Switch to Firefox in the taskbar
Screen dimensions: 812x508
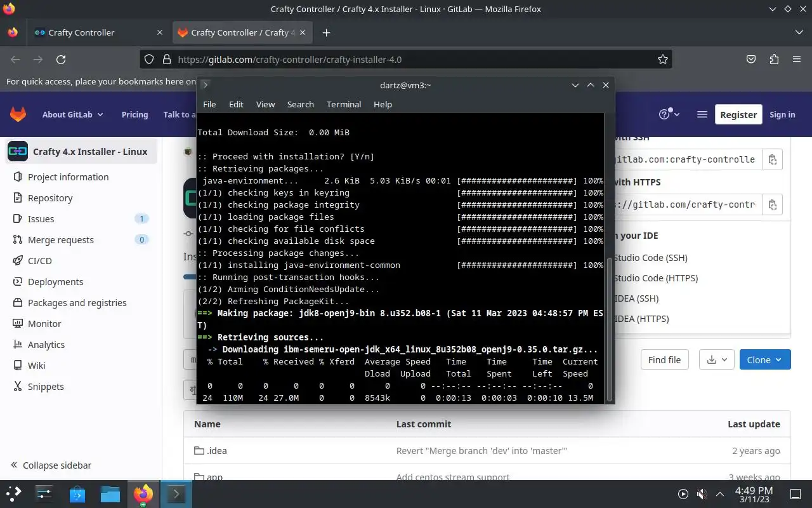(143, 493)
